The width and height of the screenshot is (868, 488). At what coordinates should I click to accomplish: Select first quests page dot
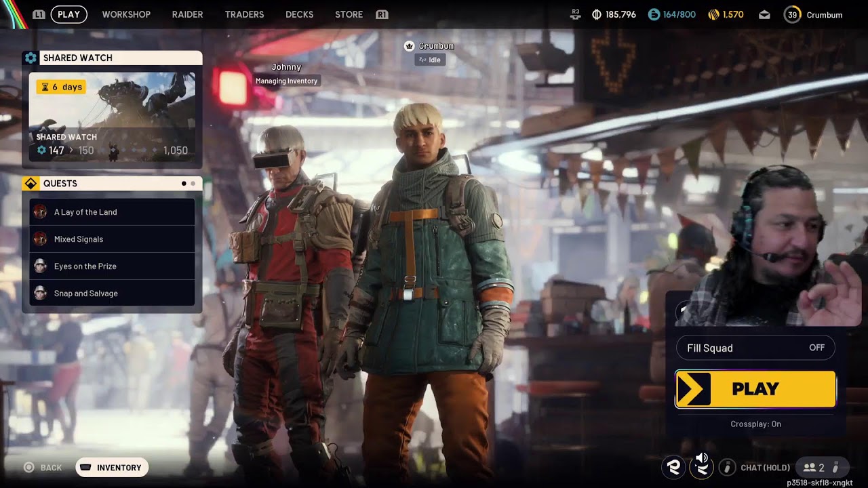tap(184, 184)
